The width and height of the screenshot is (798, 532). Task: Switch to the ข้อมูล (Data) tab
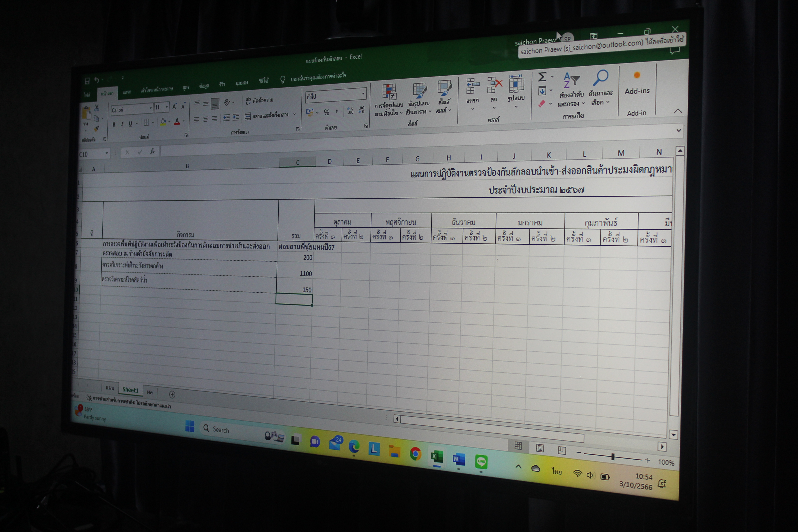click(204, 86)
